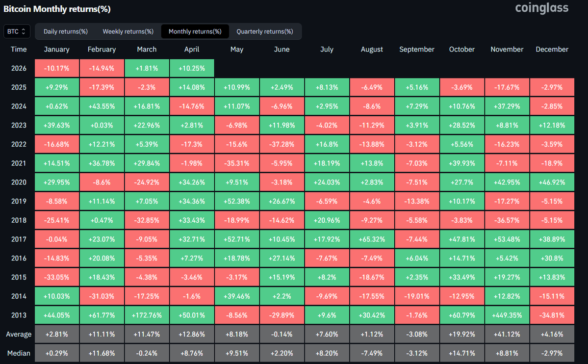Select the Monthly returns(%) tab
Viewport: 588px width, 364px height.
click(x=195, y=31)
